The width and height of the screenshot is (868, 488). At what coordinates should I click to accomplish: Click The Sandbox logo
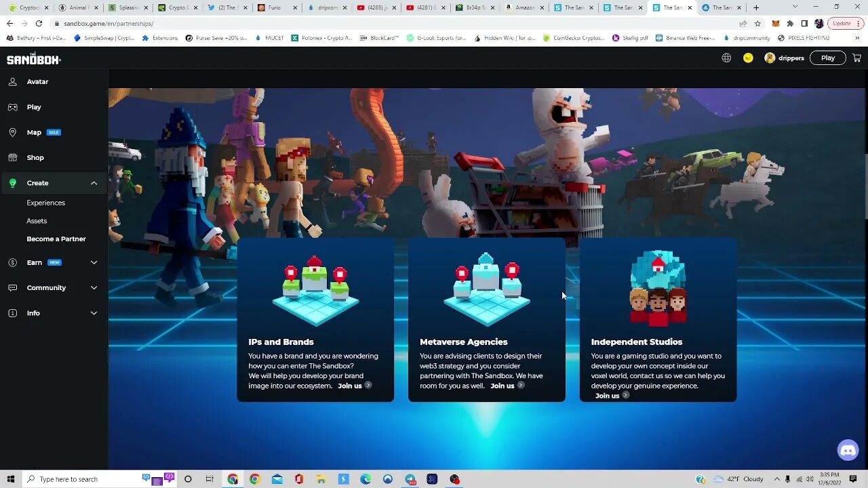[x=34, y=59]
